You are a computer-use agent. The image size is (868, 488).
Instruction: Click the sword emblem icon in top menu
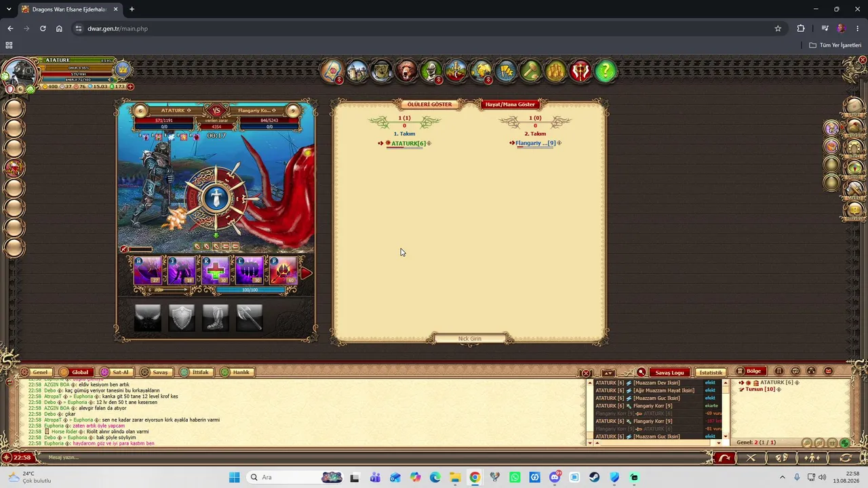click(x=456, y=70)
